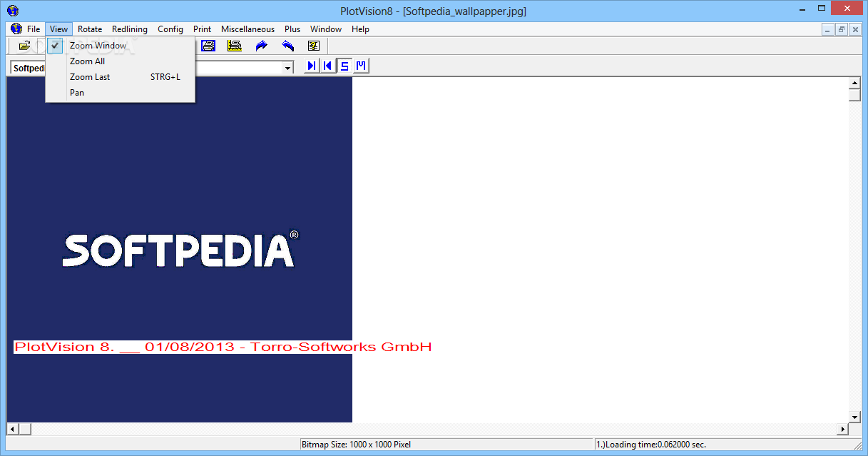
Task: Close the open View menu
Action: [x=59, y=29]
